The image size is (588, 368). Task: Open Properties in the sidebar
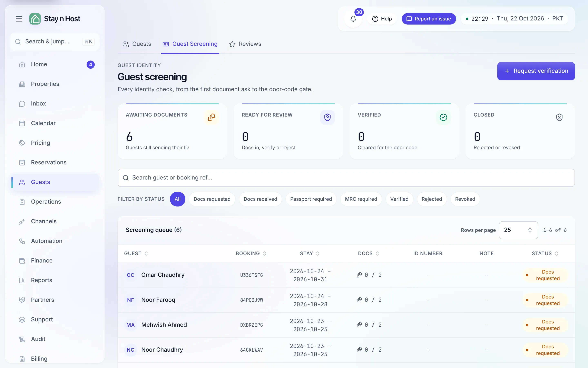(55, 84)
